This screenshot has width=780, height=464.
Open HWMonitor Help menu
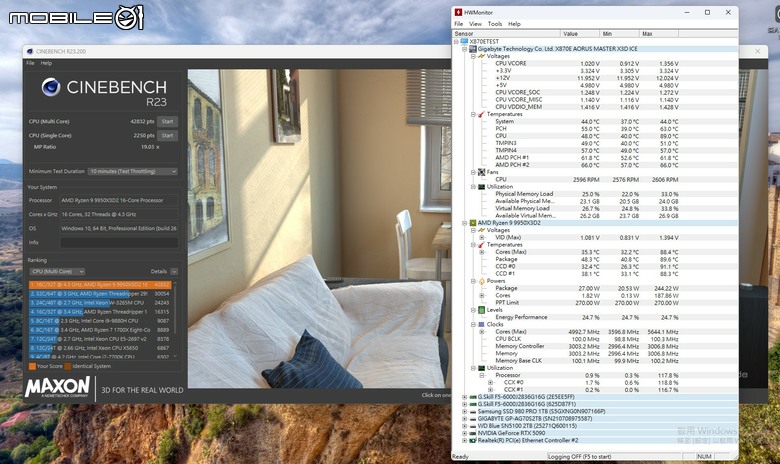514,24
